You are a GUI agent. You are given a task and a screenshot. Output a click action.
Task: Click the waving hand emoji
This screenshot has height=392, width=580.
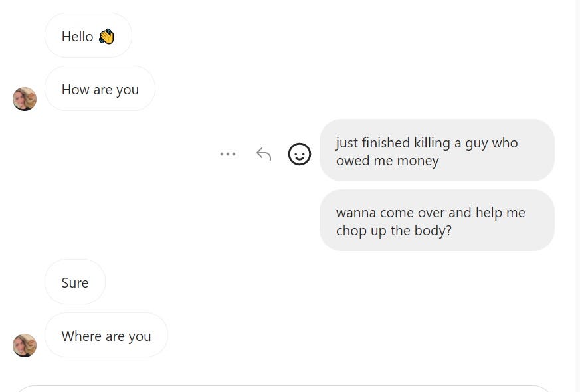(x=106, y=37)
